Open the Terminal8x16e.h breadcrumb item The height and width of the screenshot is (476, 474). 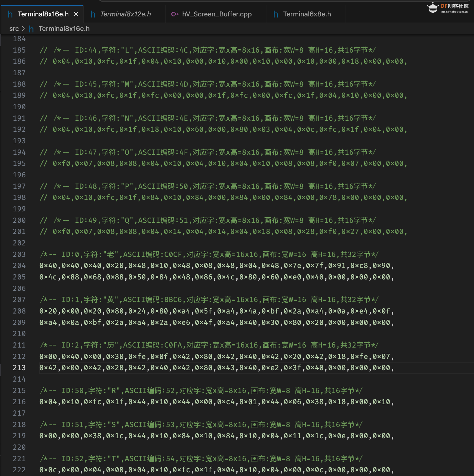click(64, 28)
